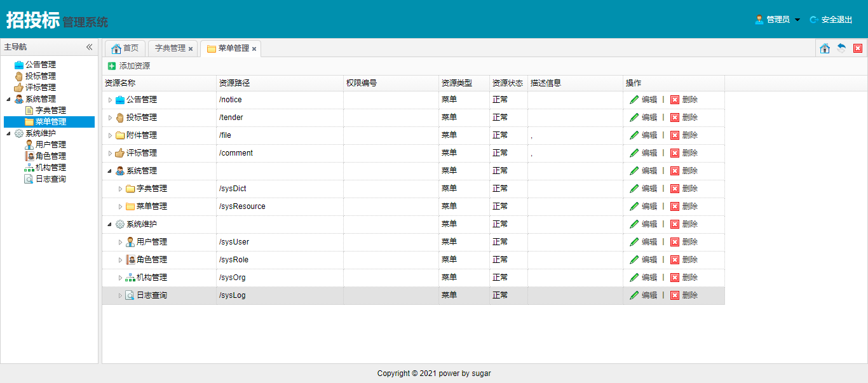This screenshot has width=868, height=383.
Task: Expand the 字典管理 row in the table
Action: (x=120, y=189)
